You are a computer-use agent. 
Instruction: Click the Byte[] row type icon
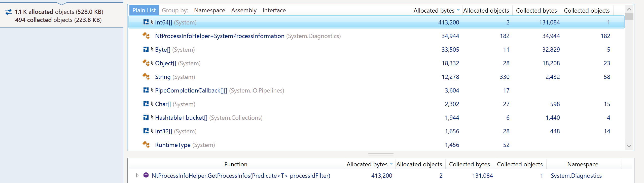point(146,49)
